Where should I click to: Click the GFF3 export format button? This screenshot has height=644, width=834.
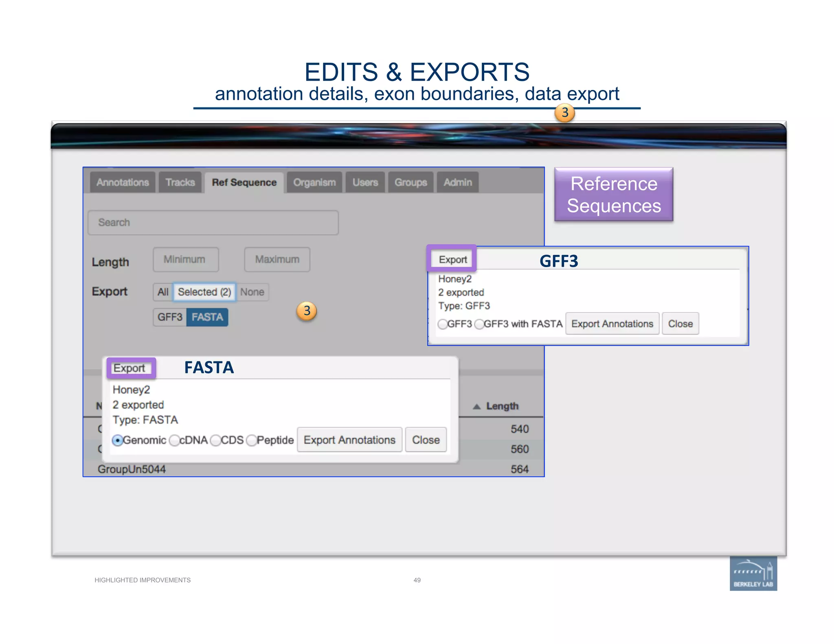[170, 317]
